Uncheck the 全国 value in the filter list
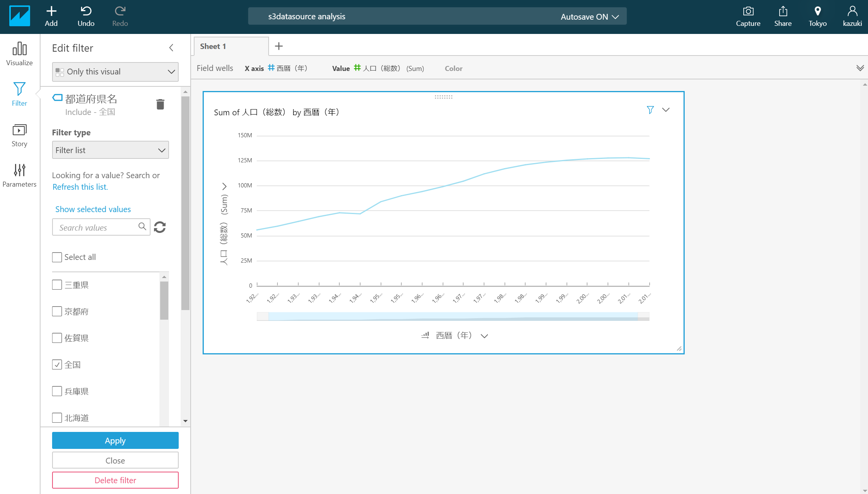This screenshot has height=494, width=868. [57, 364]
